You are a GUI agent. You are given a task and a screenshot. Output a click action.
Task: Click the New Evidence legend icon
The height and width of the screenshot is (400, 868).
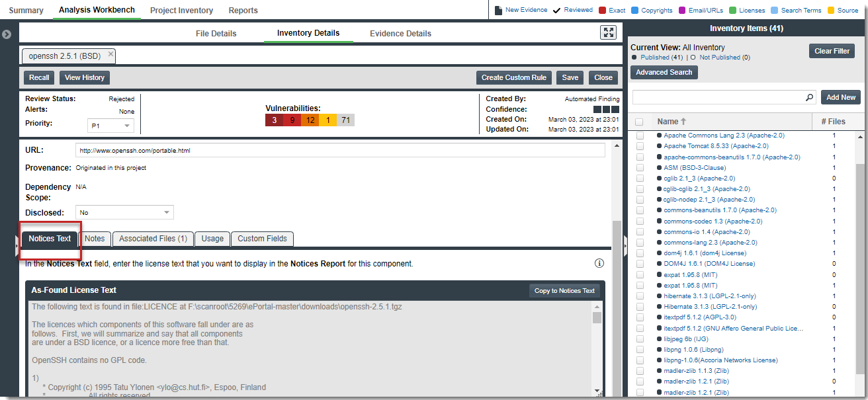[x=499, y=10]
